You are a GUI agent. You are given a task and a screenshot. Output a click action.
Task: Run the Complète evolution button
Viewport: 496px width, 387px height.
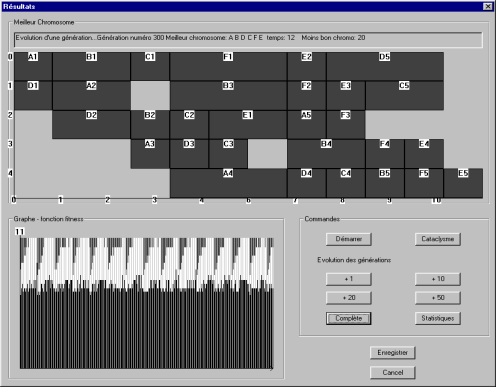coord(348,318)
